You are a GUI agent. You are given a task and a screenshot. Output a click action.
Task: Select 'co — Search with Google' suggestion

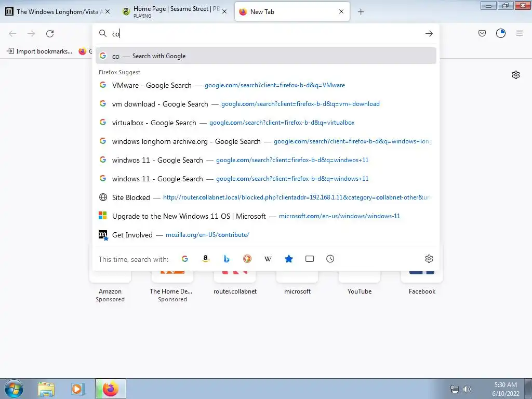265,56
